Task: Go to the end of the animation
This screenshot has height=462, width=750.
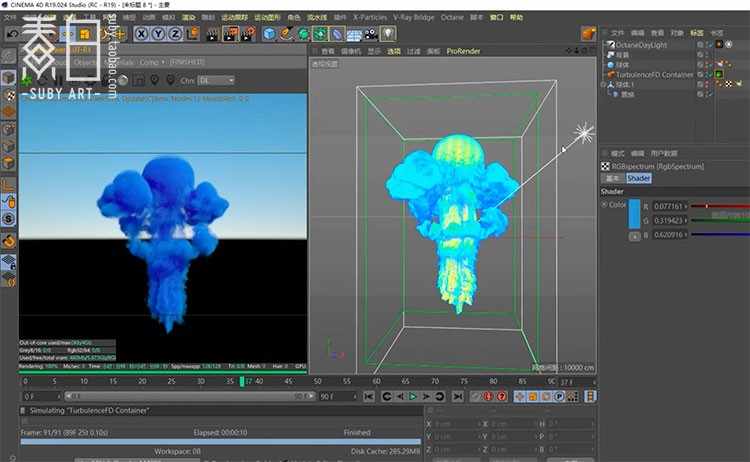Action: click(458, 396)
